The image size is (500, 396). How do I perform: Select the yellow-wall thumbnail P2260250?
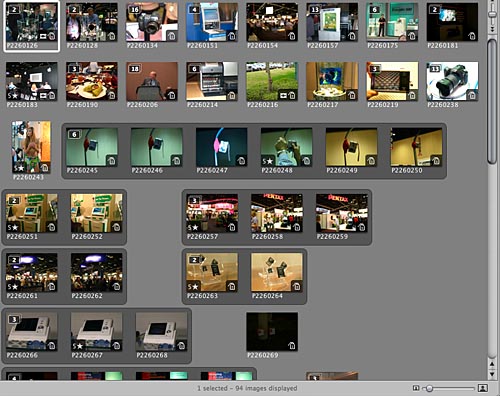point(417,147)
